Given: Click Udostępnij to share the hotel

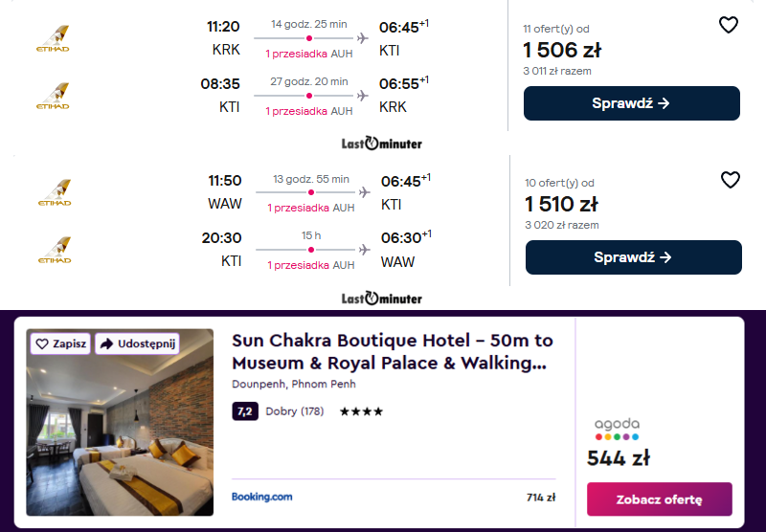Looking at the screenshot, I should pyautogui.click(x=138, y=344).
